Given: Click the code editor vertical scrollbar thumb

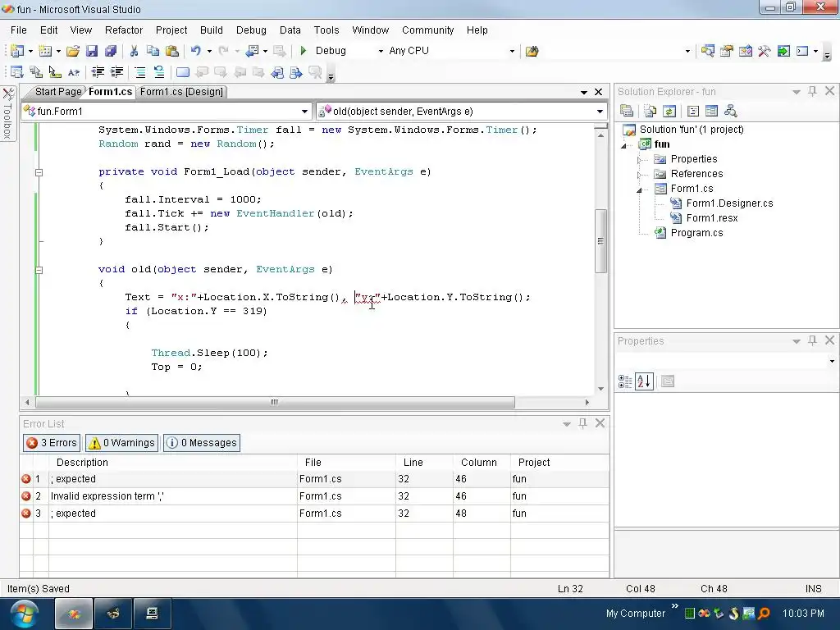Looking at the screenshot, I should click(x=600, y=241).
